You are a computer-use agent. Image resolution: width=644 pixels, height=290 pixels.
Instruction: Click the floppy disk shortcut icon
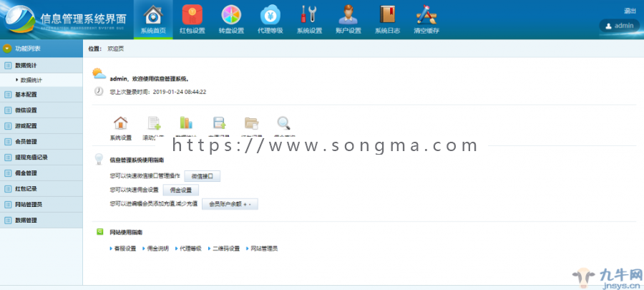point(219,123)
